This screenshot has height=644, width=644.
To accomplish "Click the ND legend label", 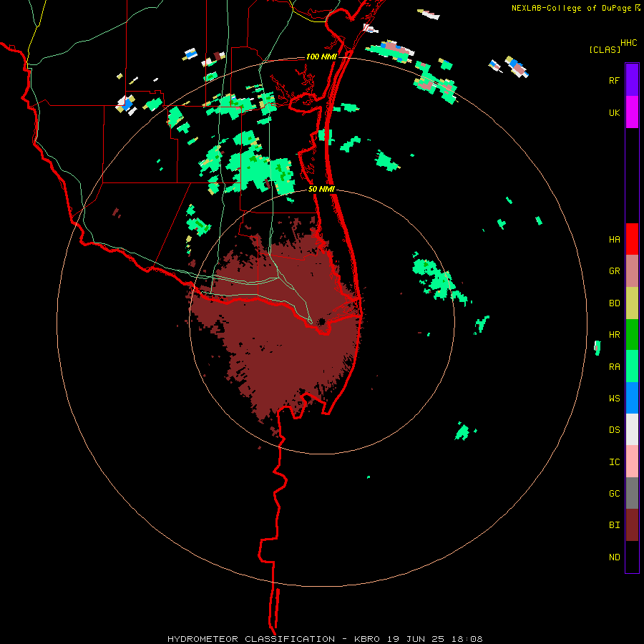I will coord(614,557).
